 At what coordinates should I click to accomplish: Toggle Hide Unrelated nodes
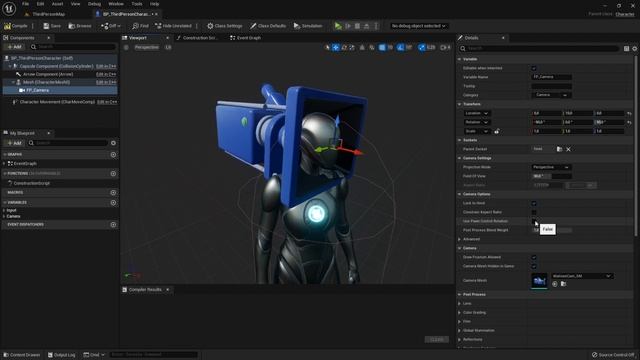pos(173,26)
